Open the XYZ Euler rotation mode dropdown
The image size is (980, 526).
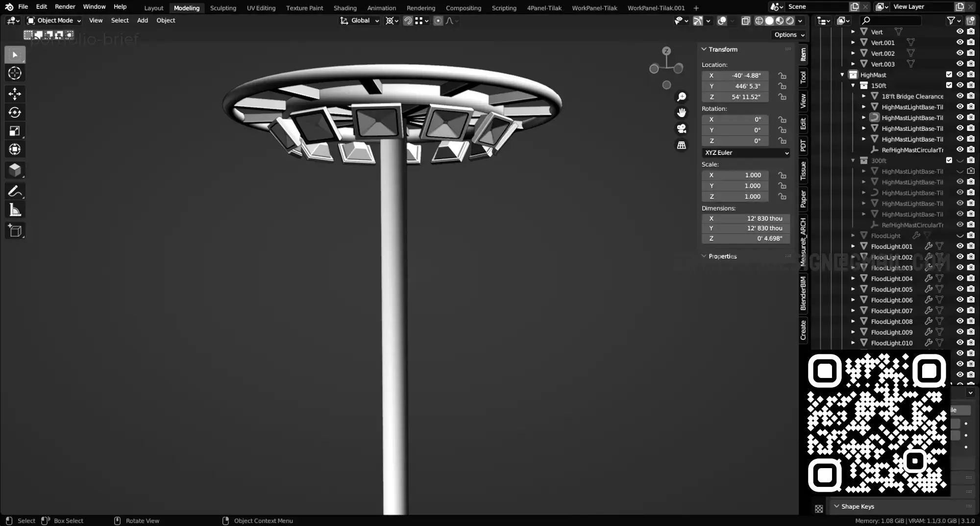tap(746, 153)
